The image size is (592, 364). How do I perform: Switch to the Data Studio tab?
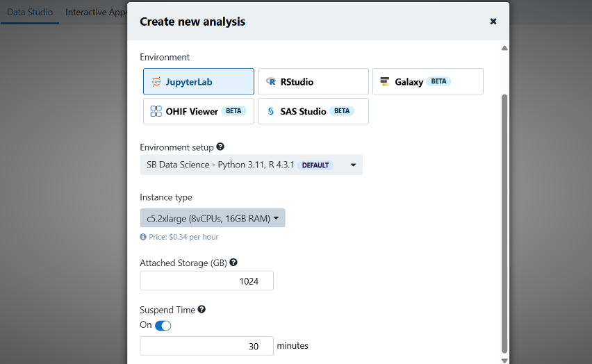[30, 12]
